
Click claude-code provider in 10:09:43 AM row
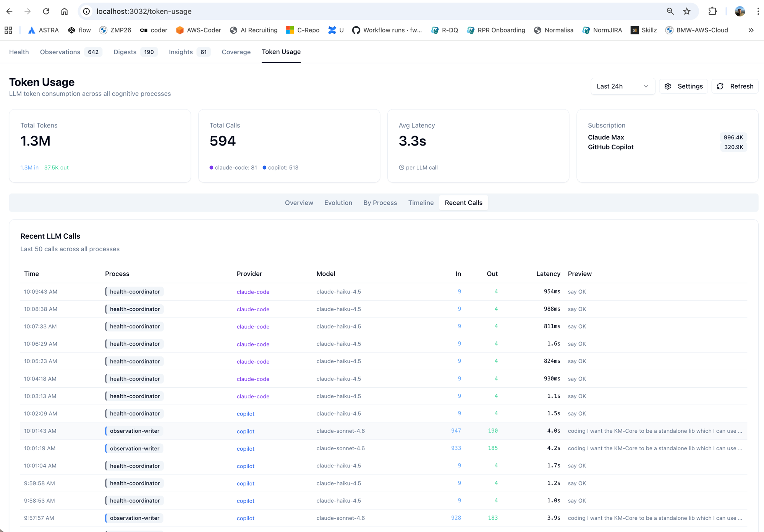(x=253, y=292)
